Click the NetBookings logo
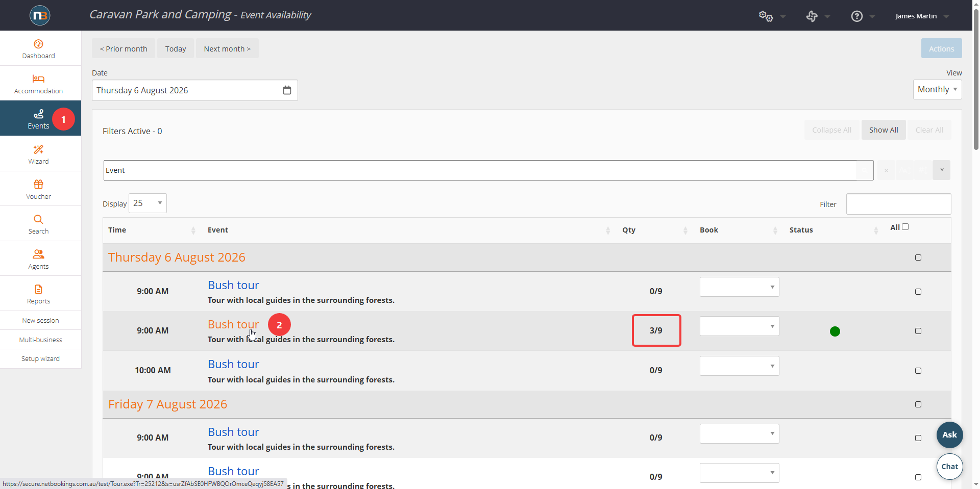The image size is (980, 489). [x=40, y=15]
